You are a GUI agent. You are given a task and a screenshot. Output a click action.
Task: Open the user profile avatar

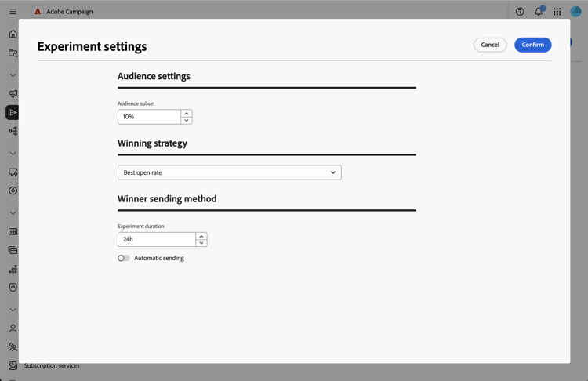pos(575,12)
